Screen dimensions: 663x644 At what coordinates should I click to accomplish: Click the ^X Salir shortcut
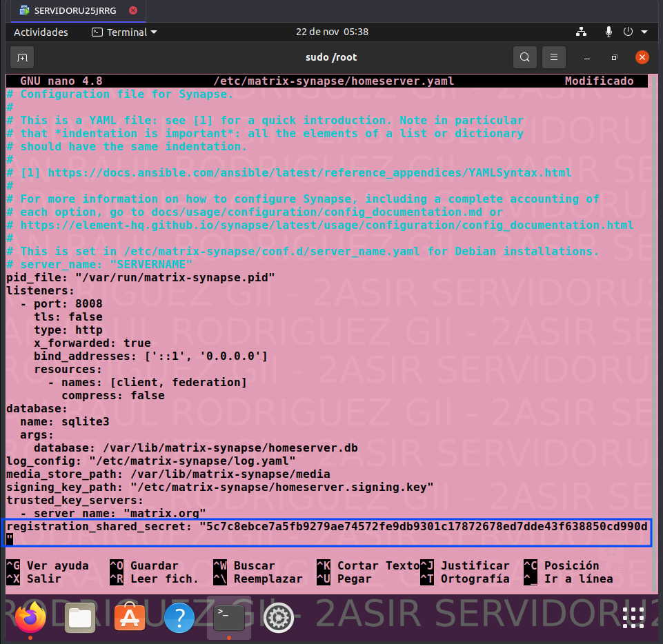click(34, 579)
